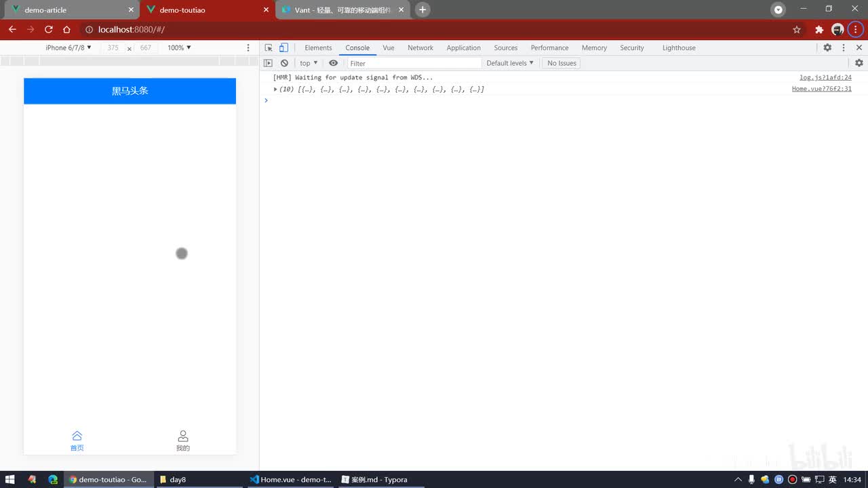Bookmark this page with the star icon
Image resolution: width=868 pixels, height=488 pixels.
797,29
